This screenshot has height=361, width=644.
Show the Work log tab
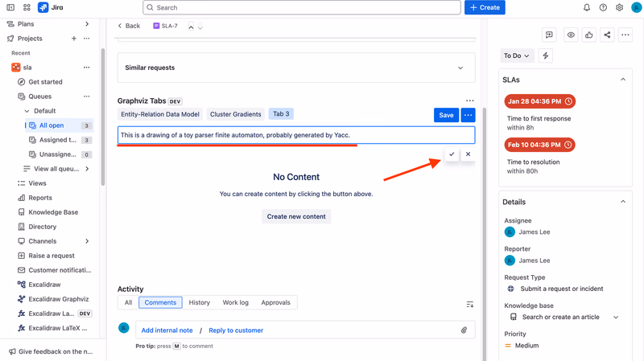(235, 302)
